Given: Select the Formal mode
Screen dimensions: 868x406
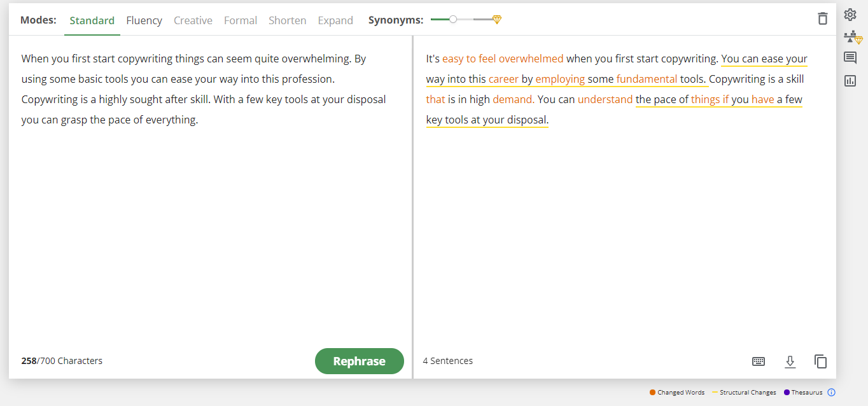Looking at the screenshot, I should point(241,20).
